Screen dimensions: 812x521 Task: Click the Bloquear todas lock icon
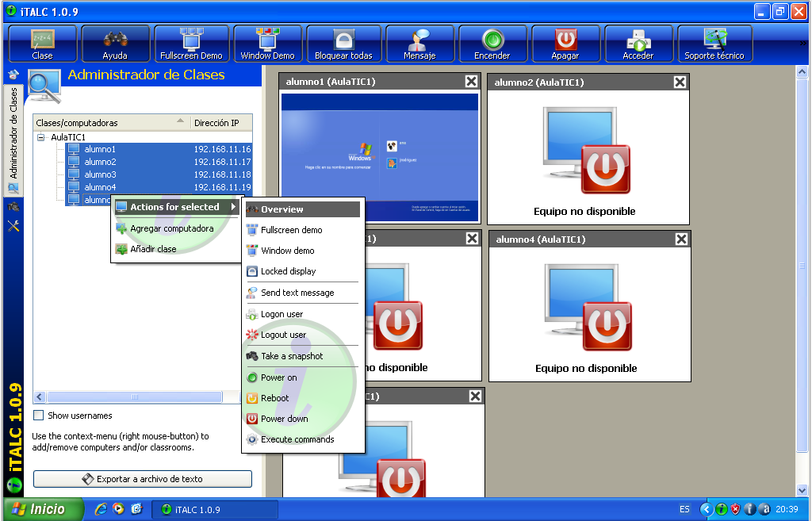343,40
